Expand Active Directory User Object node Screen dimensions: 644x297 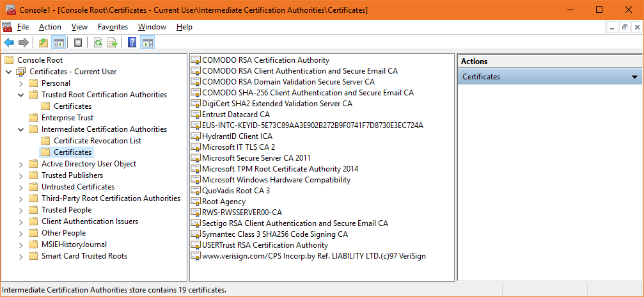(21, 164)
